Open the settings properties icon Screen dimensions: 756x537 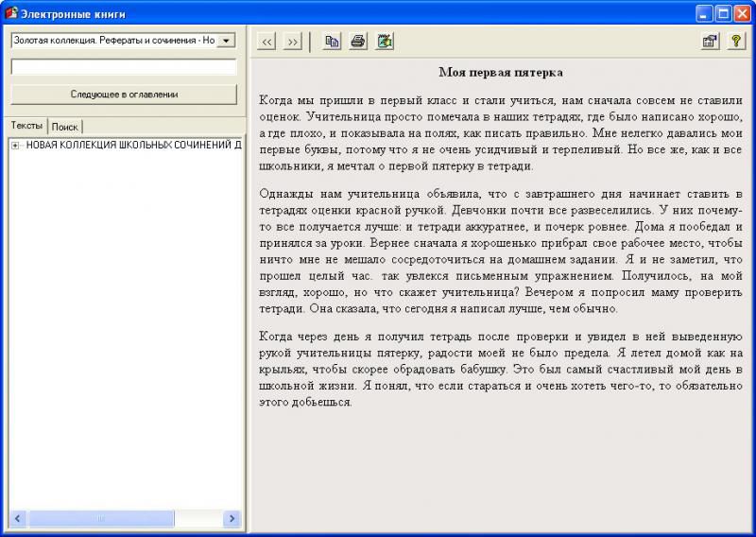[x=709, y=42]
